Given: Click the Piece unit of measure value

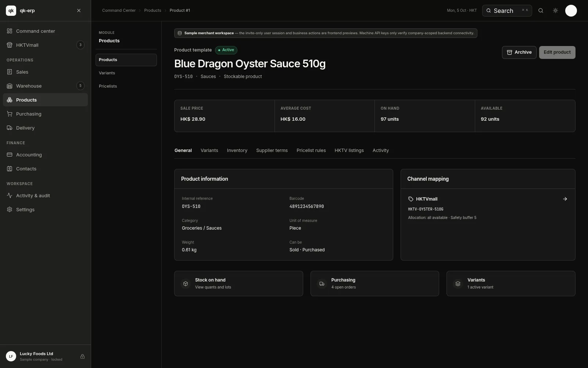Looking at the screenshot, I should [295, 228].
